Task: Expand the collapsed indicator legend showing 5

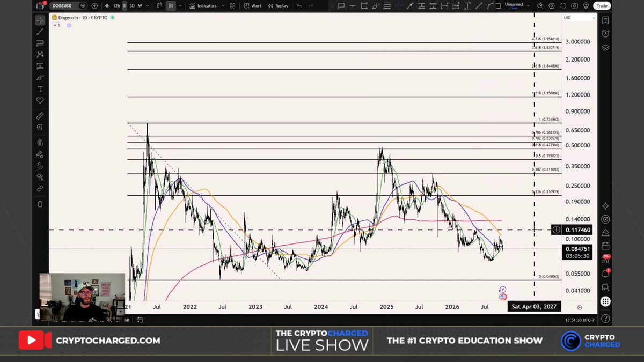Action: [57, 25]
